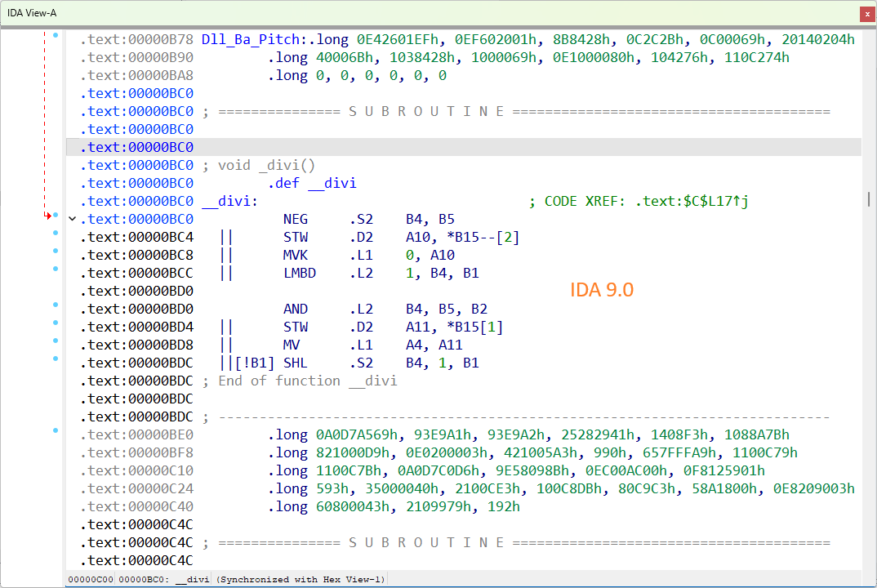Click the MV instruction at 00000BD8
This screenshot has width=877, height=588.
click(292, 345)
